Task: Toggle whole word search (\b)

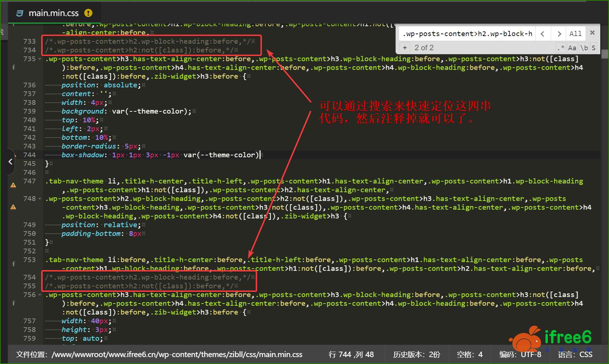Action: (x=584, y=48)
